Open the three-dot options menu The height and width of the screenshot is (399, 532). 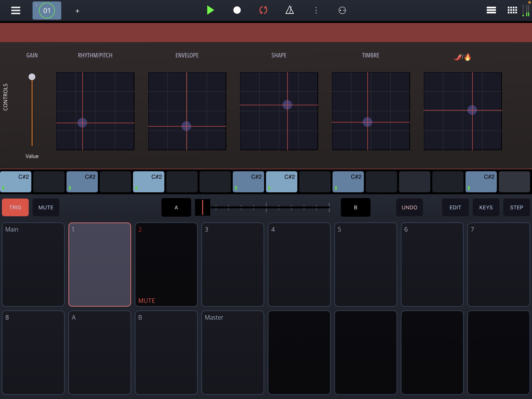316,10
